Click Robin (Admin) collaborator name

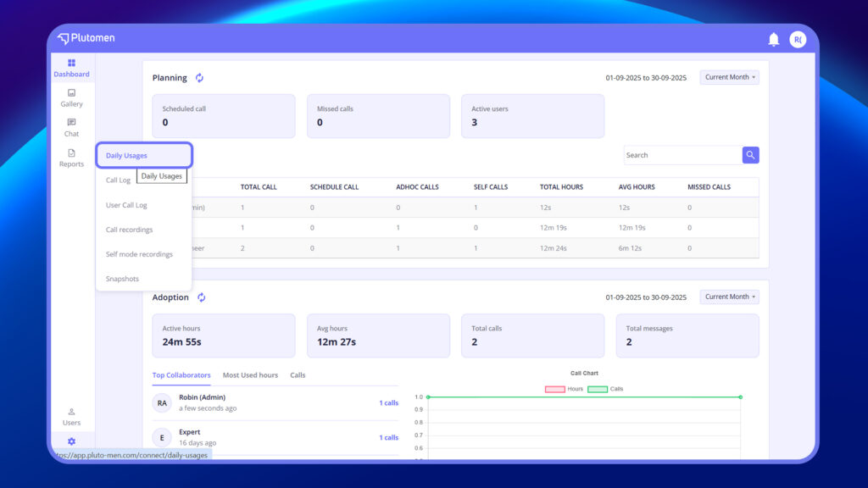coord(202,397)
